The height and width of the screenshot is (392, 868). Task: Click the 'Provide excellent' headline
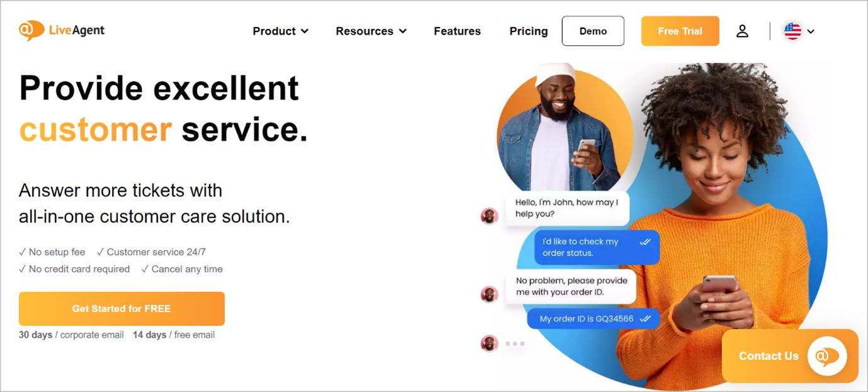coord(159,87)
